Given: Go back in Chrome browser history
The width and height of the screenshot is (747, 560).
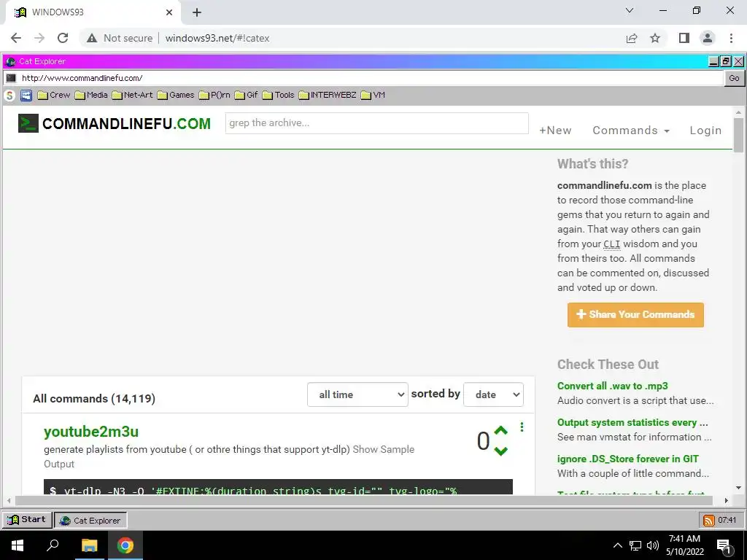Looking at the screenshot, I should coord(16,38).
